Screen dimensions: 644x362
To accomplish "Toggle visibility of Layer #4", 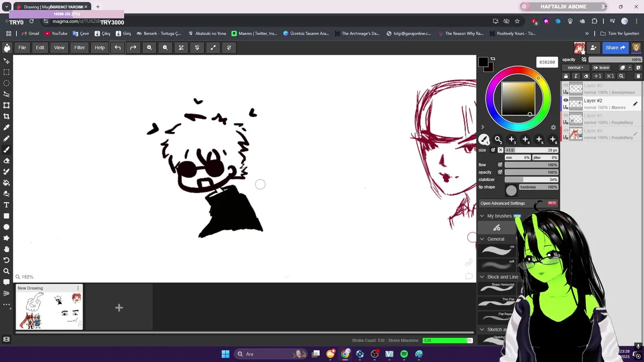I will coord(566,131).
